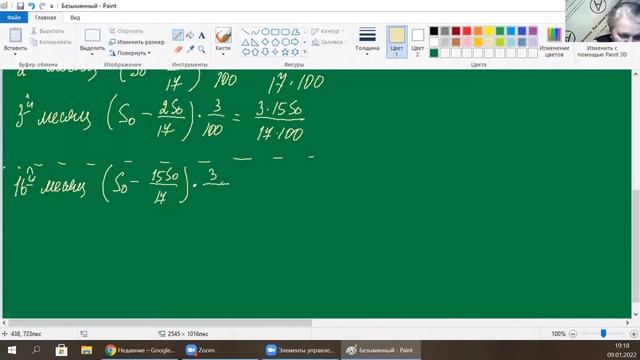Choose the Five-point star shape

click(285, 52)
